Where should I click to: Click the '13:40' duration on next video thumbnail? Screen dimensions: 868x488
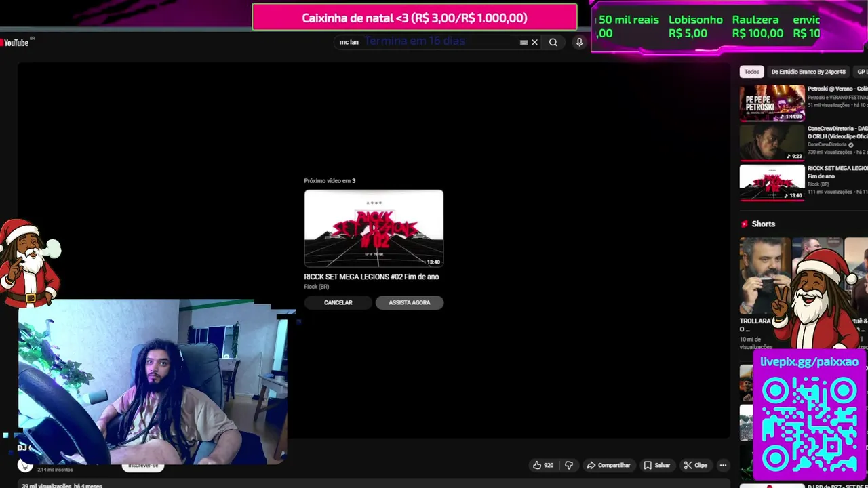[x=433, y=262]
